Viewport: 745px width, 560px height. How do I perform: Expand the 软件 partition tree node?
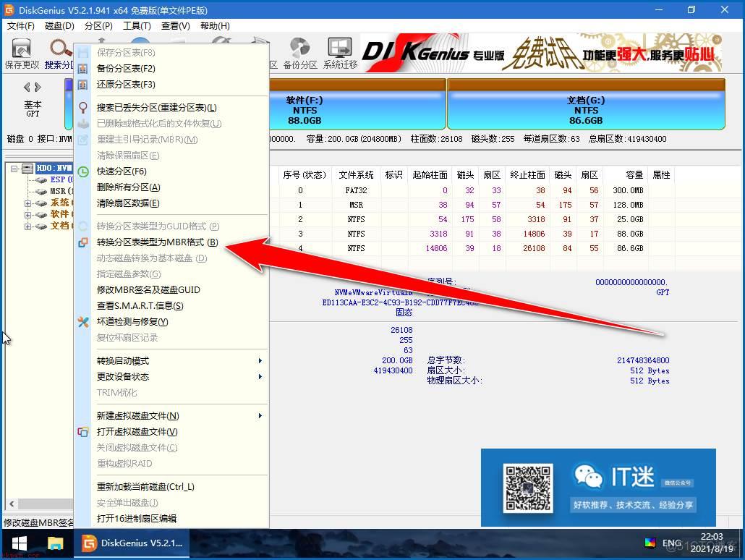click(27, 216)
